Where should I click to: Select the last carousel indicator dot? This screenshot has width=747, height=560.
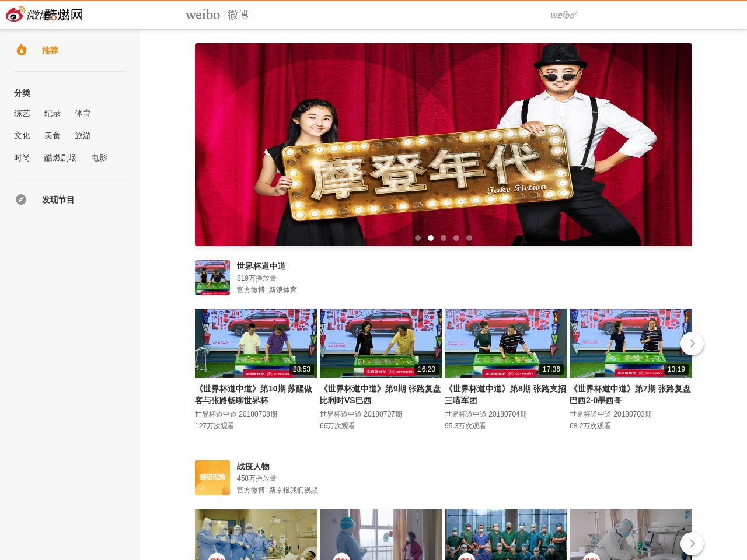(x=469, y=238)
